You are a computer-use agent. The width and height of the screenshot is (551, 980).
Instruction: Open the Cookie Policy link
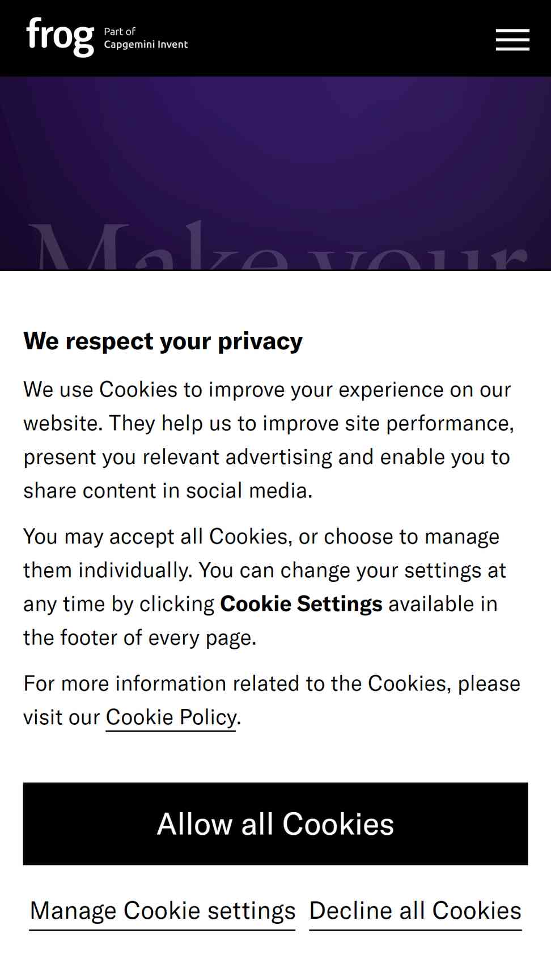pyautogui.click(x=171, y=717)
